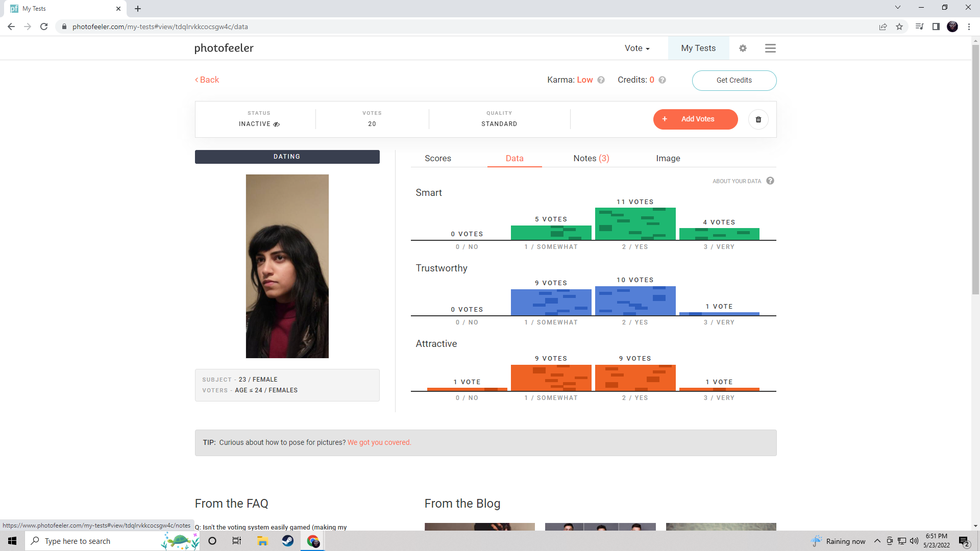Image resolution: width=980 pixels, height=551 pixels.
Task: Toggle the inactive status eye icon
Action: coord(276,124)
